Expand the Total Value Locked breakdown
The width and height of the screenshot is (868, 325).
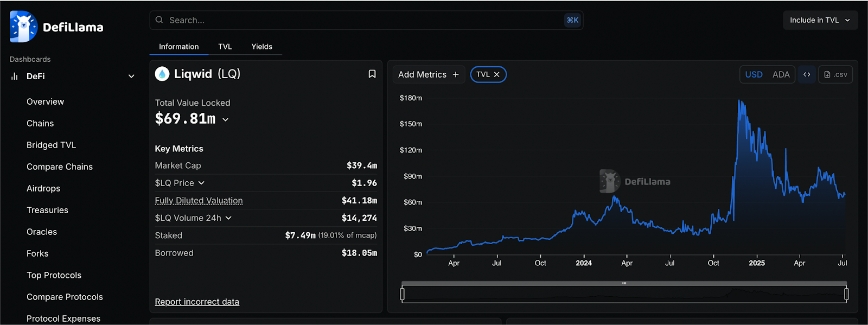226,119
